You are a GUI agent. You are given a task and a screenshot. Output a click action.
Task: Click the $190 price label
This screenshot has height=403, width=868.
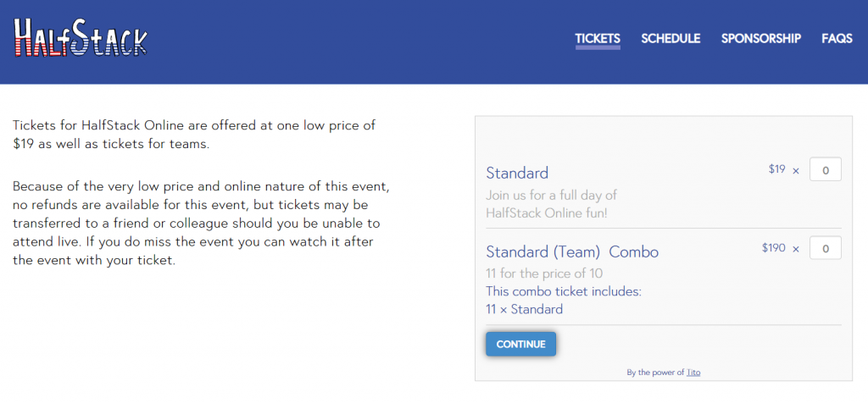773,248
